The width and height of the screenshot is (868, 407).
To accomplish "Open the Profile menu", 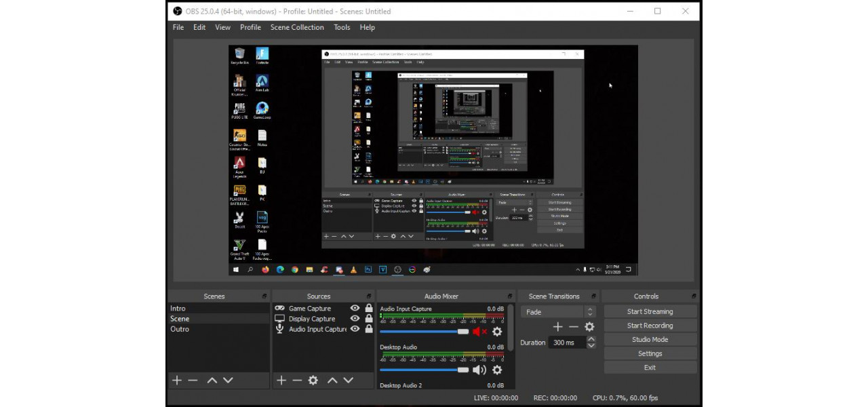I will 250,27.
